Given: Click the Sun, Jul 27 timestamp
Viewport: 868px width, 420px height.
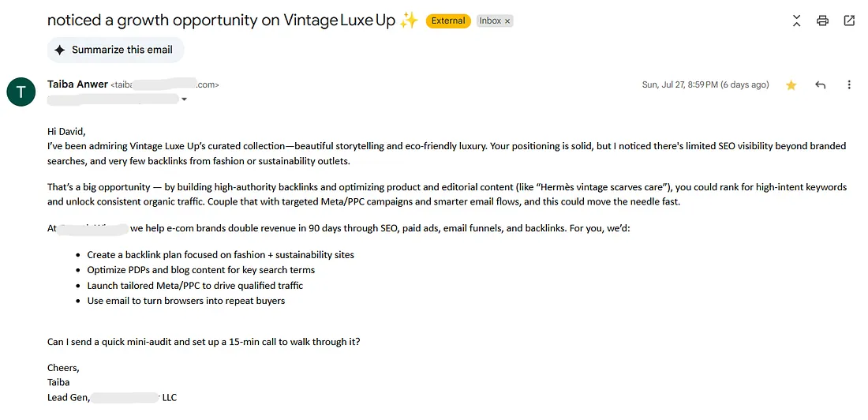Looking at the screenshot, I should pos(705,85).
